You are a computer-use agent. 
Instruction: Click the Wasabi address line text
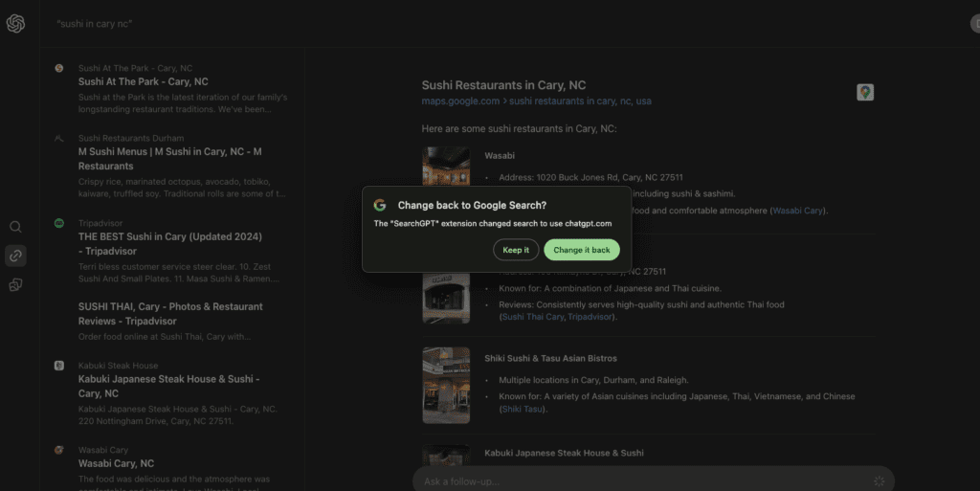click(590, 177)
